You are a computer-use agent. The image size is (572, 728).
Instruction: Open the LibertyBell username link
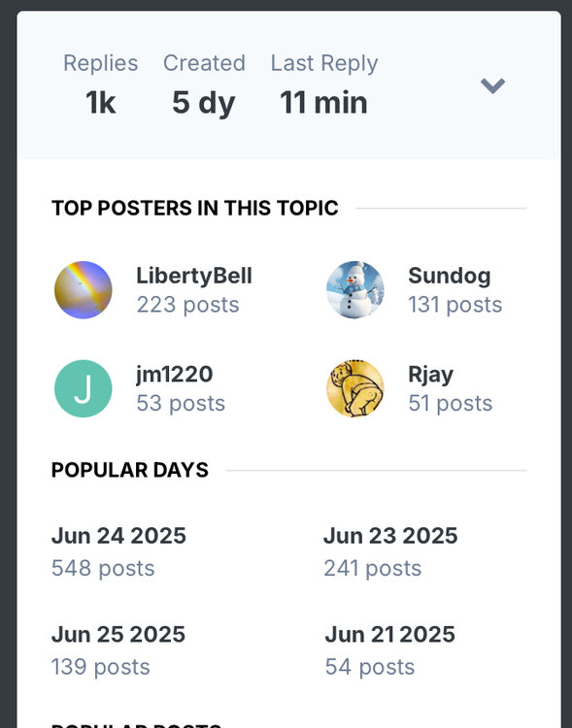point(194,276)
